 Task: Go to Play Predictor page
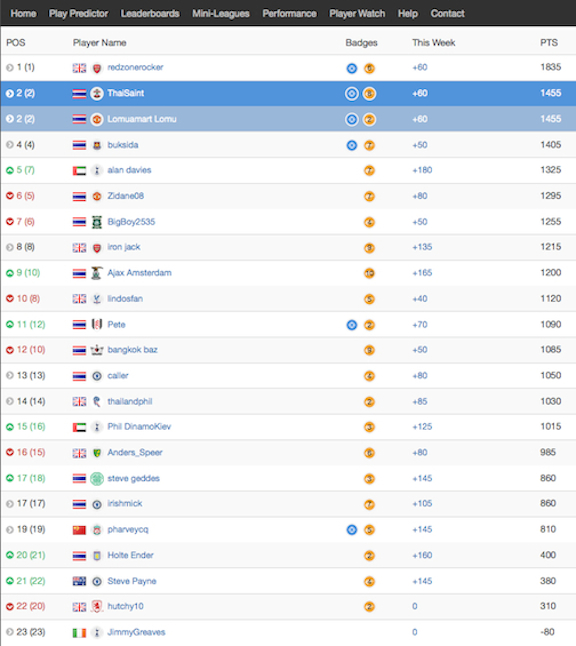tap(78, 14)
